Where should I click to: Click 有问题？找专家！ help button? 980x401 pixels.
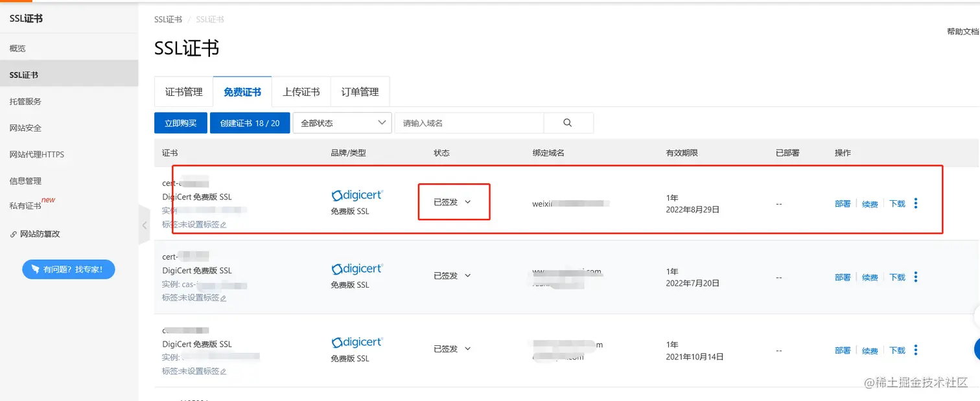[69, 269]
